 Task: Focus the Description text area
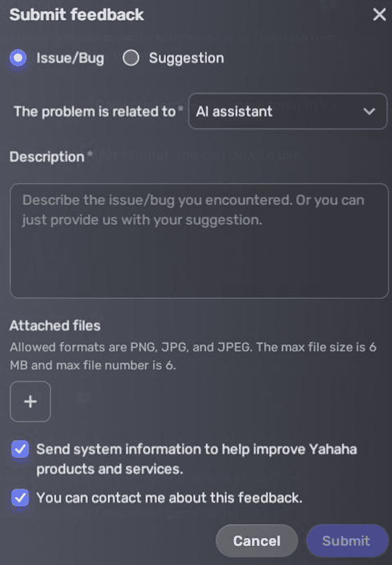pos(199,240)
